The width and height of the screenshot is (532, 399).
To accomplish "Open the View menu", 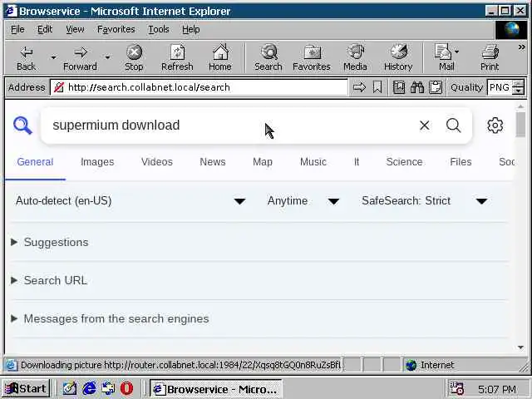I will coord(75,30).
